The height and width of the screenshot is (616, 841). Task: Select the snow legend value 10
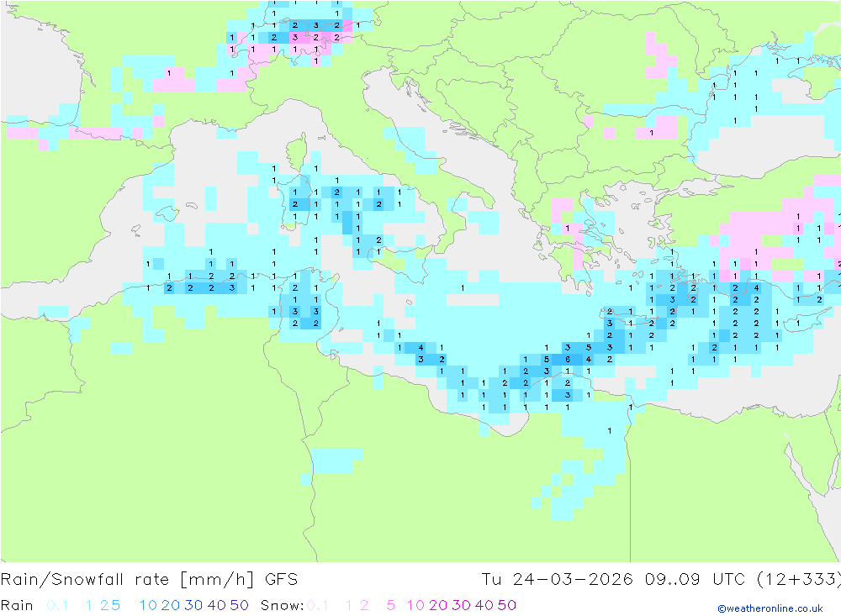[415, 605]
